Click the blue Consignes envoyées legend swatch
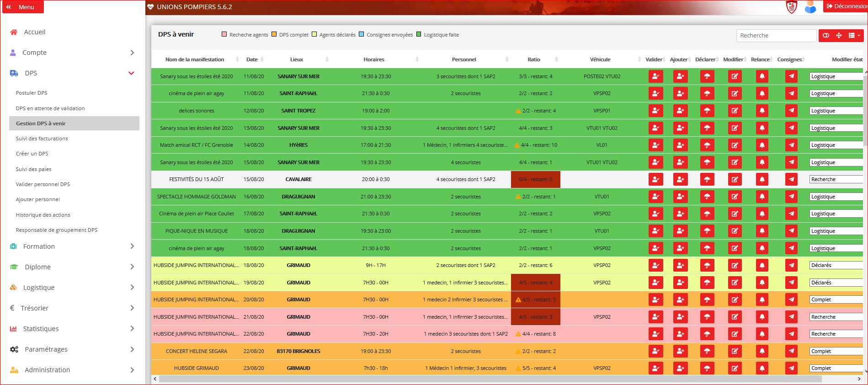The height and width of the screenshot is (385, 868). 361,34
